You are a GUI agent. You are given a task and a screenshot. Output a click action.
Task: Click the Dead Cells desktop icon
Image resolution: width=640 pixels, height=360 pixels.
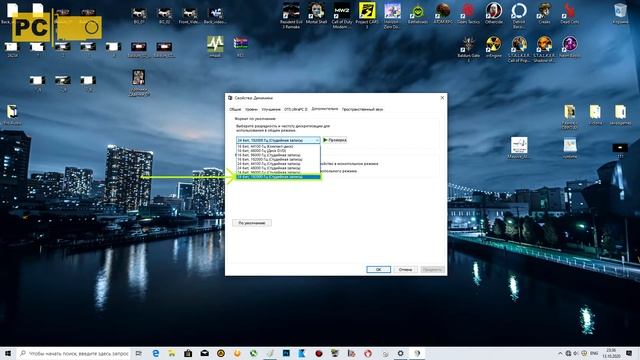[569, 13]
